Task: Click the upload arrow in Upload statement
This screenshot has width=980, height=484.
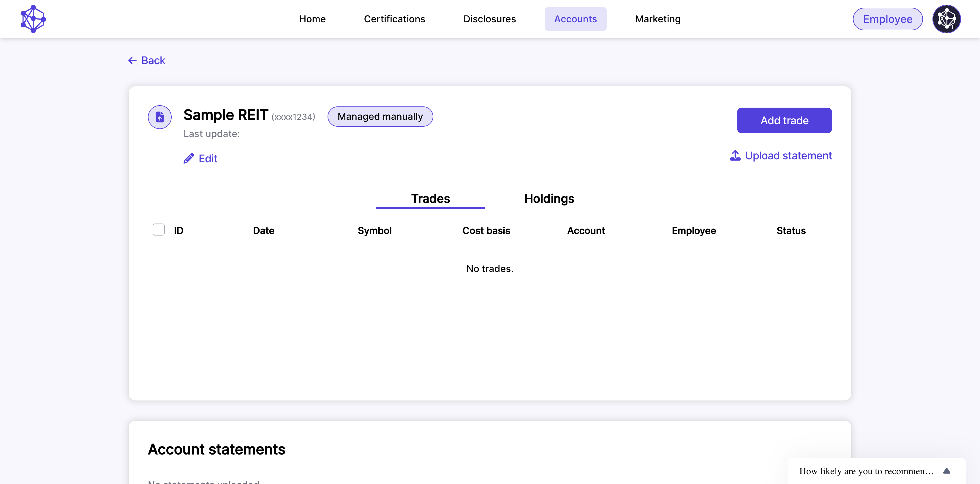Action: (x=735, y=156)
